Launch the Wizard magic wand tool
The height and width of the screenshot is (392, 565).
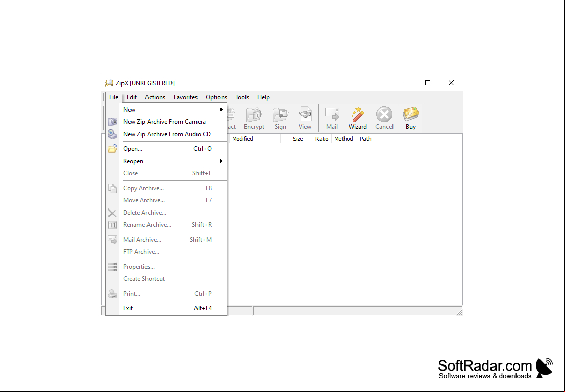click(x=357, y=118)
